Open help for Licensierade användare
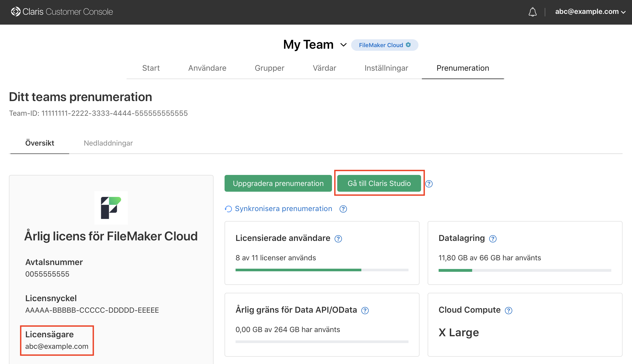The width and height of the screenshot is (632, 364). click(338, 239)
